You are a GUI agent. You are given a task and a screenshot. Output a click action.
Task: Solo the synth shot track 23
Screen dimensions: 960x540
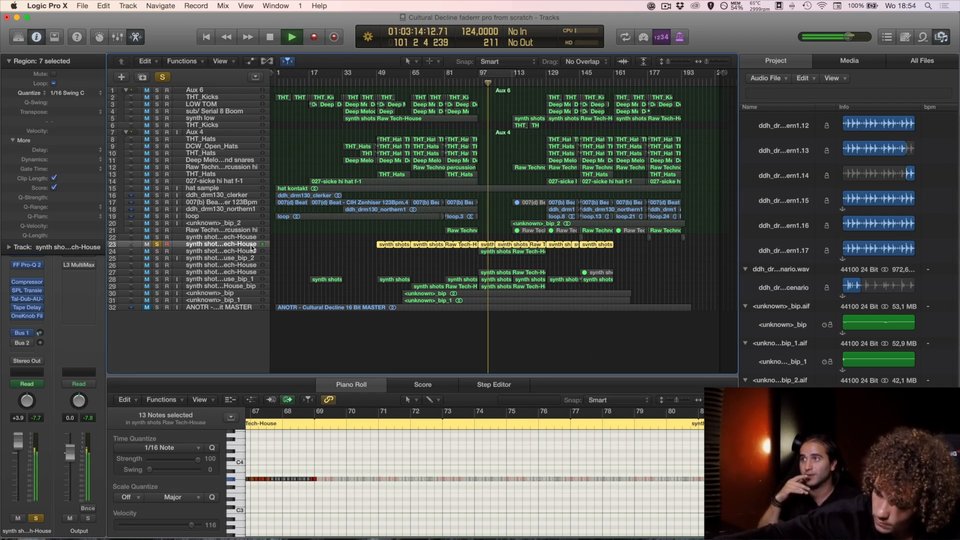pos(157,244)
